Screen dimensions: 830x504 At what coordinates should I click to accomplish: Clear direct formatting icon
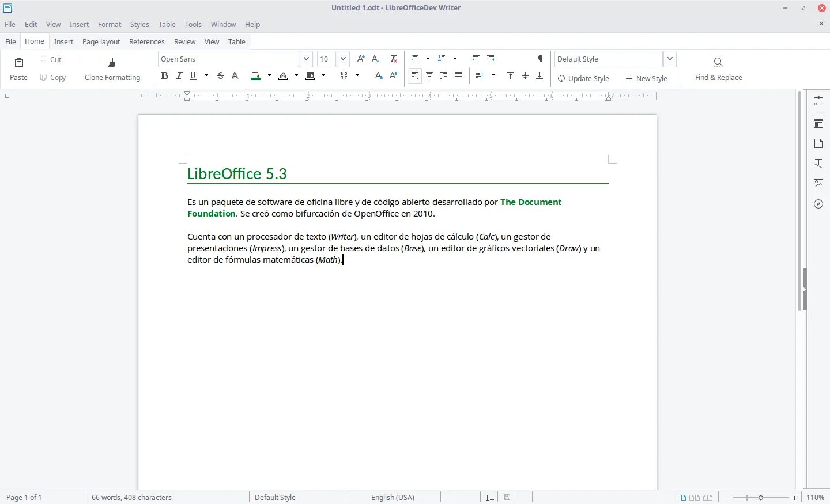[394, 59]
